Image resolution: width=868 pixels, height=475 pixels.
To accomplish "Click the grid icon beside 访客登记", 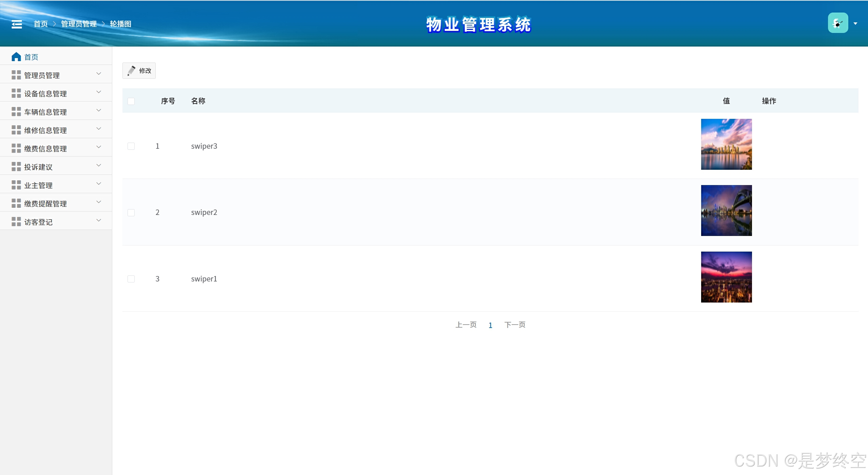I will pyautogui.click(x=16, y=222).
